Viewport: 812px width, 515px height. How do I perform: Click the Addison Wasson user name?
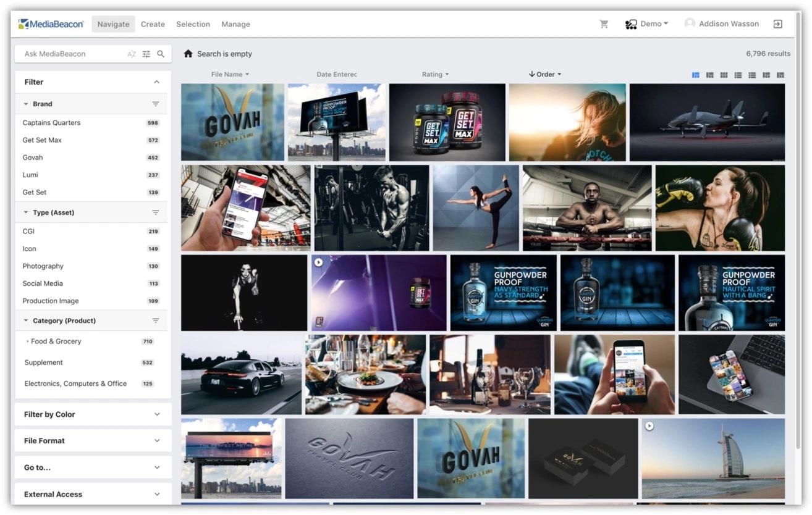click(729, 23)
